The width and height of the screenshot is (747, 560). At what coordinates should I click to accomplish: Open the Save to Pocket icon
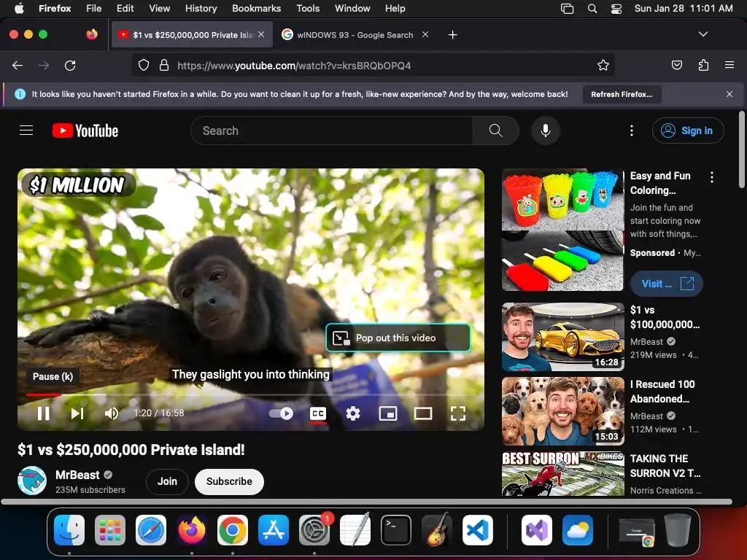point(677,65)
